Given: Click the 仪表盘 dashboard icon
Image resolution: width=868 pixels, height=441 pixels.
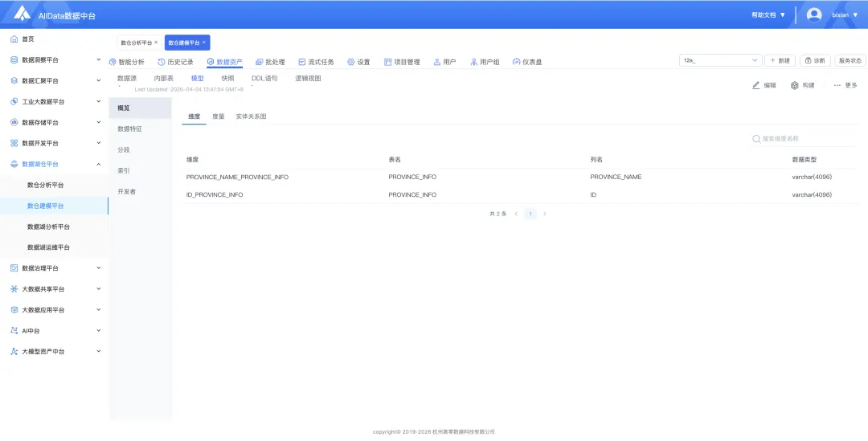Looking at the screenshot, I should coord(517,62).
